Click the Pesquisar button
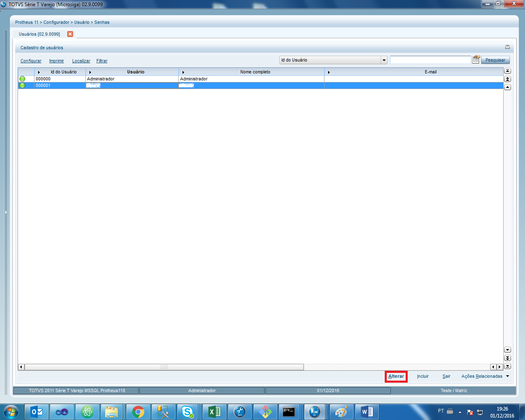Image resolution: width=525 pixels, height=420 pixels. [x=495, y=60]
